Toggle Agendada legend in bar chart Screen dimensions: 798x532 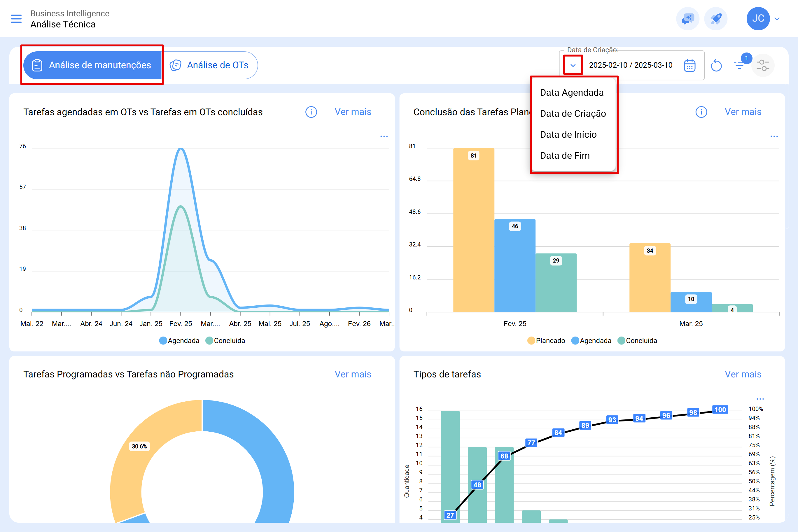(591, 341)
